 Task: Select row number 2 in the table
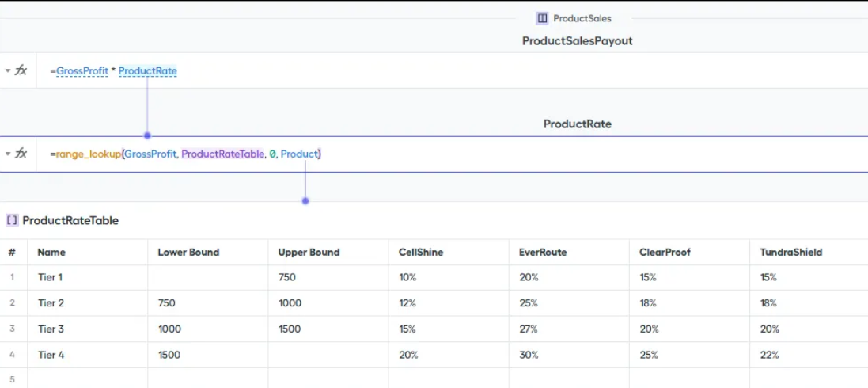(12, 303)
